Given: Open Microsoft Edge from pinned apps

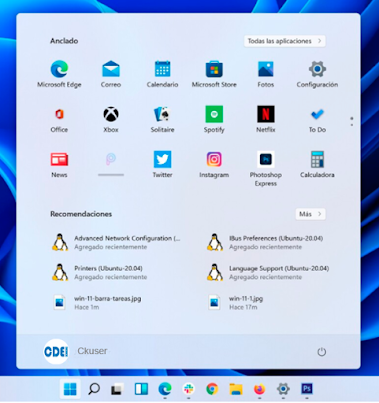Looking at the screenshot, I should coord(59,74).
